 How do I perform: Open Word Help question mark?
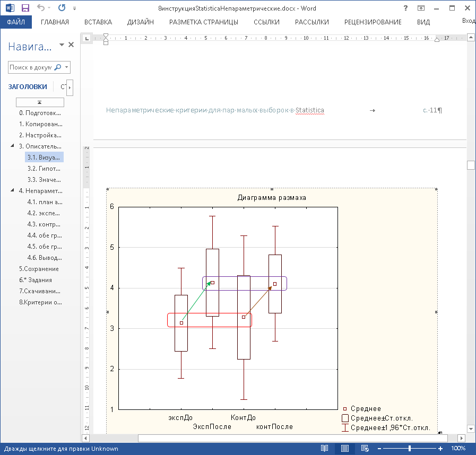click(x=405, y=8)
